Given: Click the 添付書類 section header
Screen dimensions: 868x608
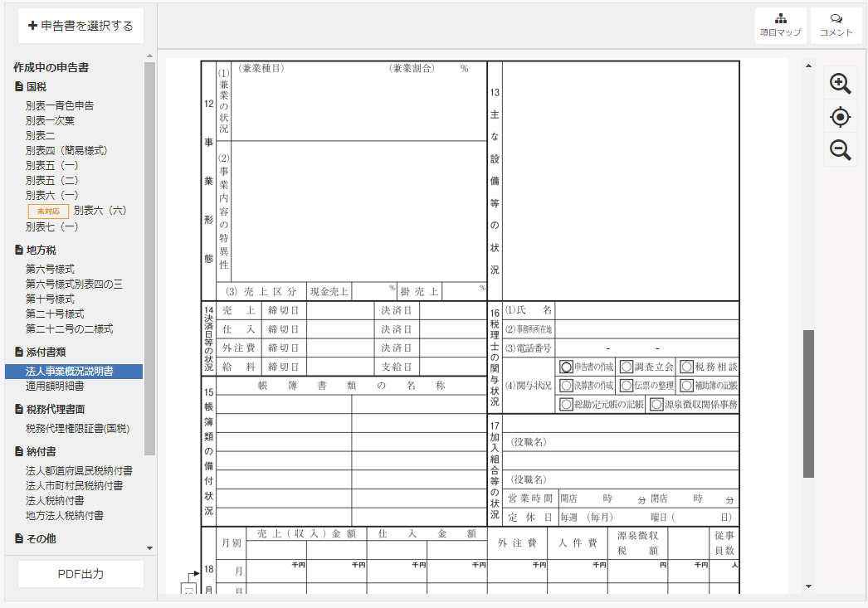Looking at the screenshot, I should click(41, 352).
